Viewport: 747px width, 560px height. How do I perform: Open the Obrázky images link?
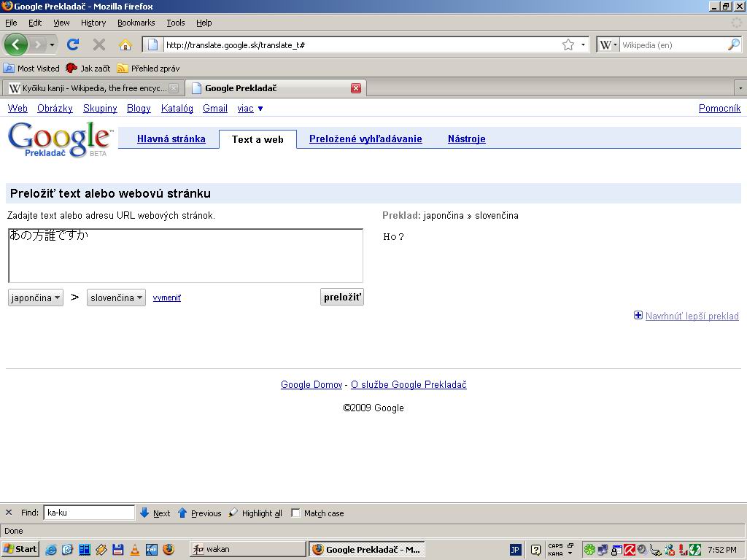tap(55, 108)
